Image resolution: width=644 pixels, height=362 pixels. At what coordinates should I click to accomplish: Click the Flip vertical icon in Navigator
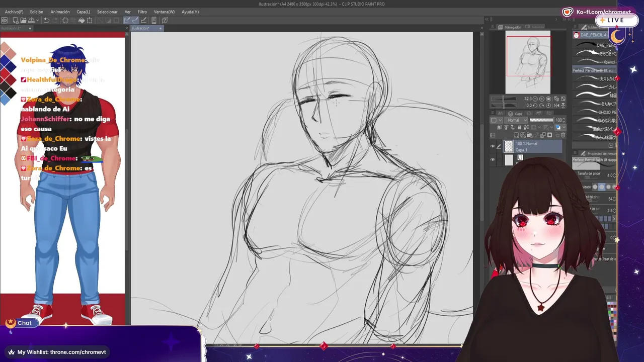click(x=563, y=106)
